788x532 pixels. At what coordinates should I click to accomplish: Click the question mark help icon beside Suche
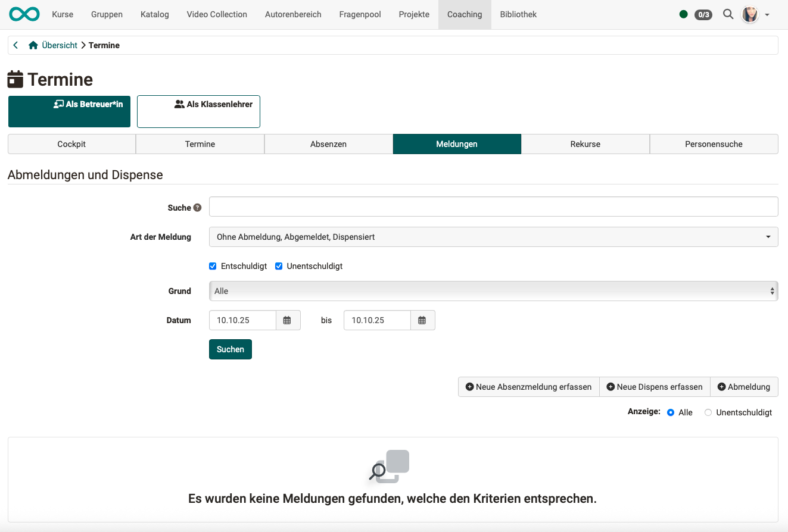[x=198, y=208]
